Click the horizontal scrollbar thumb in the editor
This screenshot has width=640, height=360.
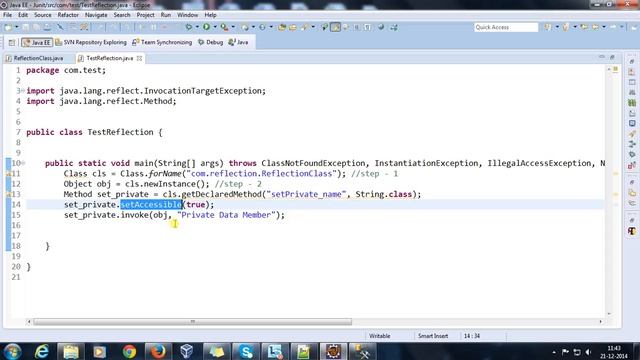point(192,322)
